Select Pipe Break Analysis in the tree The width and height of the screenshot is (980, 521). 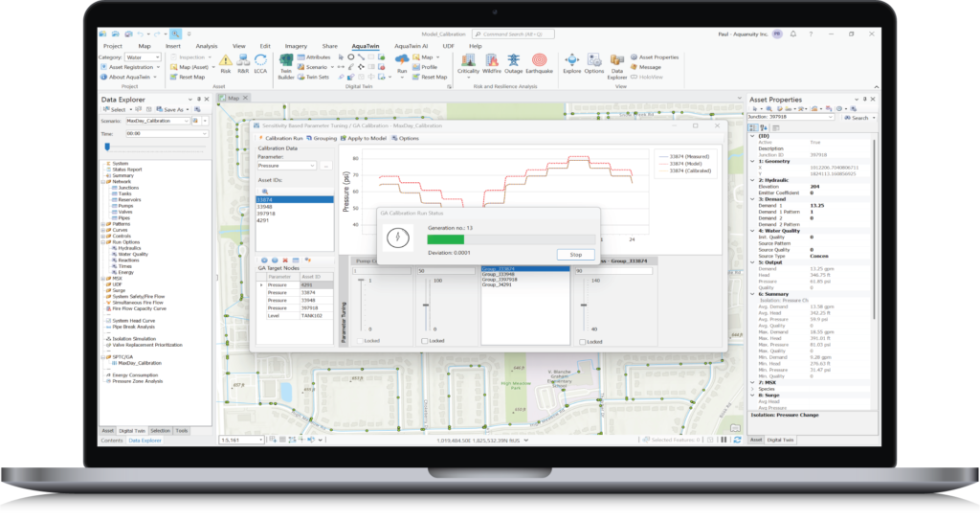tap(133, 327)
